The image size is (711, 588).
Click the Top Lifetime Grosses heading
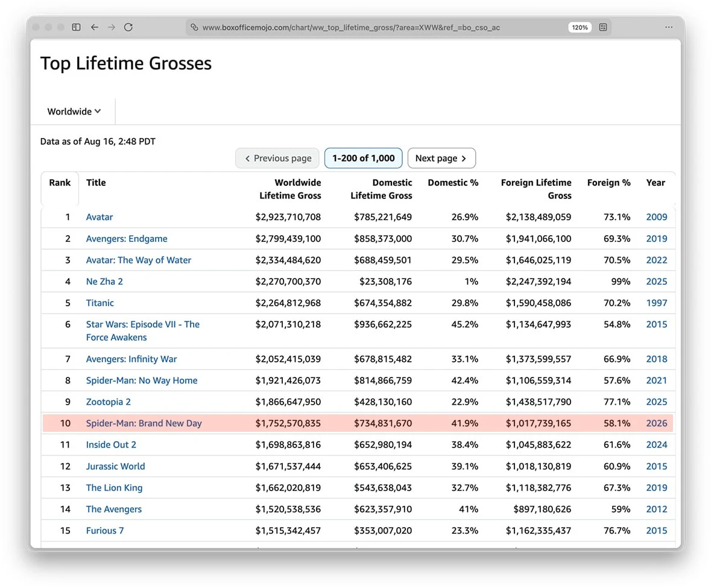tap(125, 63)
